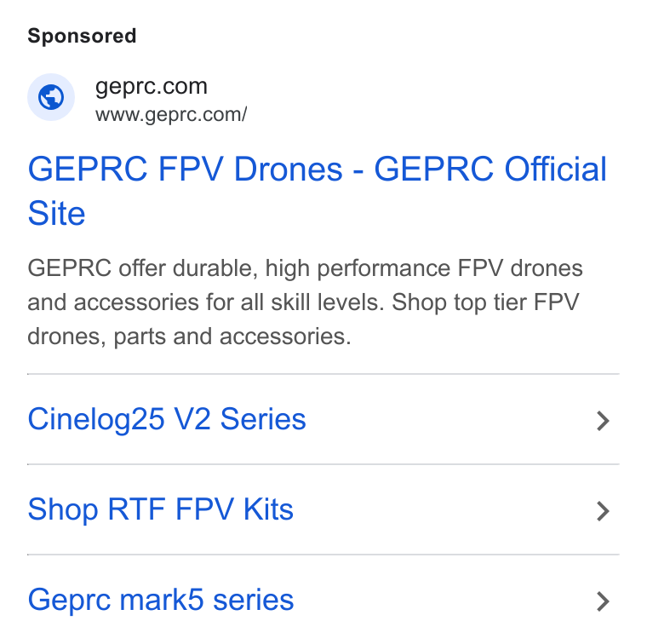Screen dimensions: 647x644
Task: Select the word mark5 in third sitelink
Action: [162, 600]
